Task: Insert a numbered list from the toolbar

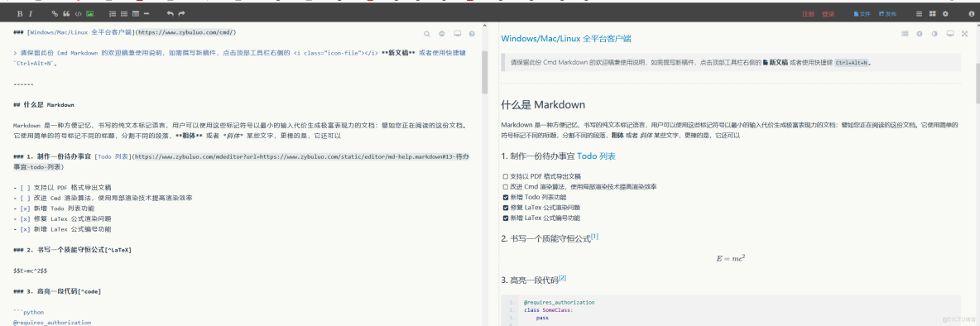Action: pos(113,13)
